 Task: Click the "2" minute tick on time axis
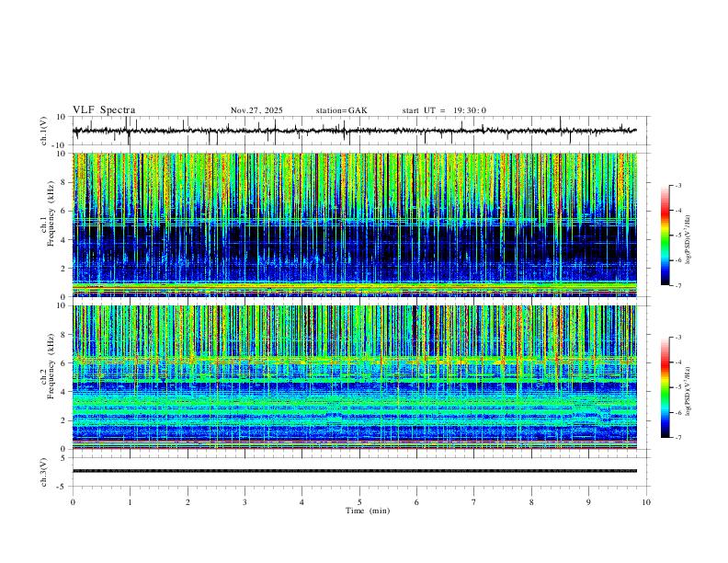pyautogui.click(x=188, y=502)
